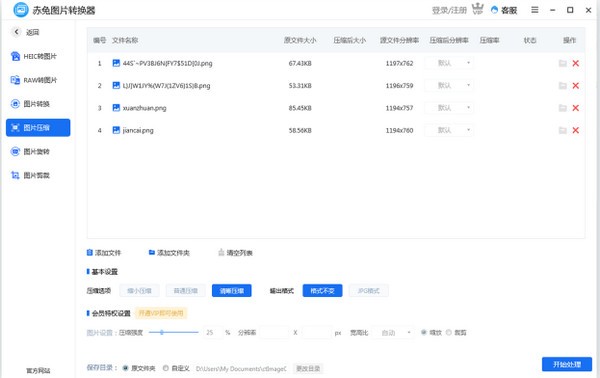The image size is (600, 378).
Task: Select JPG格式 output format
Action: pos(368,291)
